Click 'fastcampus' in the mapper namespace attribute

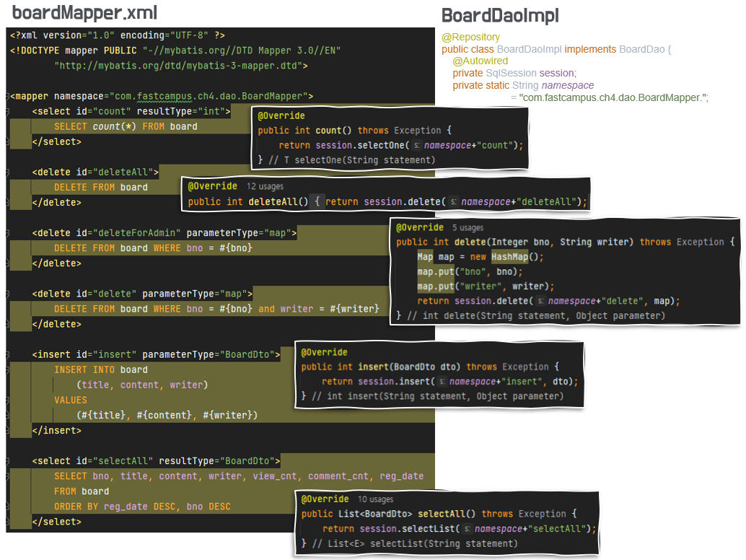click(164, 97)
